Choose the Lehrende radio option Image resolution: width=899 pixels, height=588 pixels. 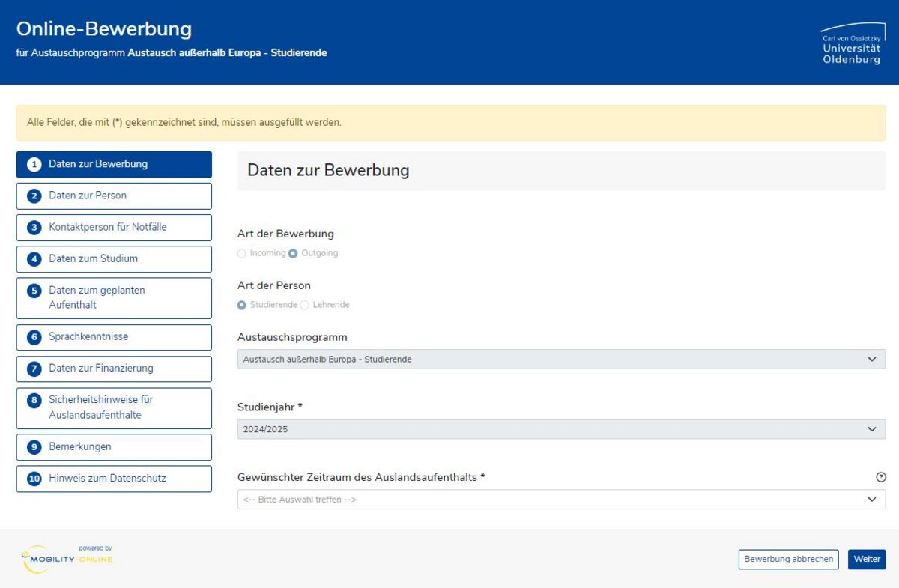pos(305,305)
